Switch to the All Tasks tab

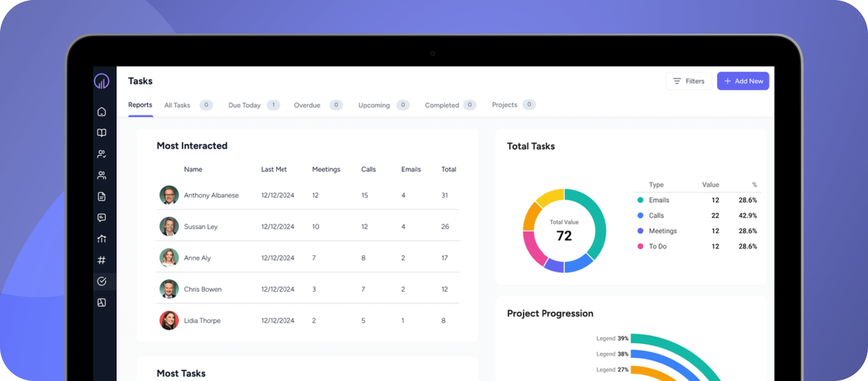point(188,105)
